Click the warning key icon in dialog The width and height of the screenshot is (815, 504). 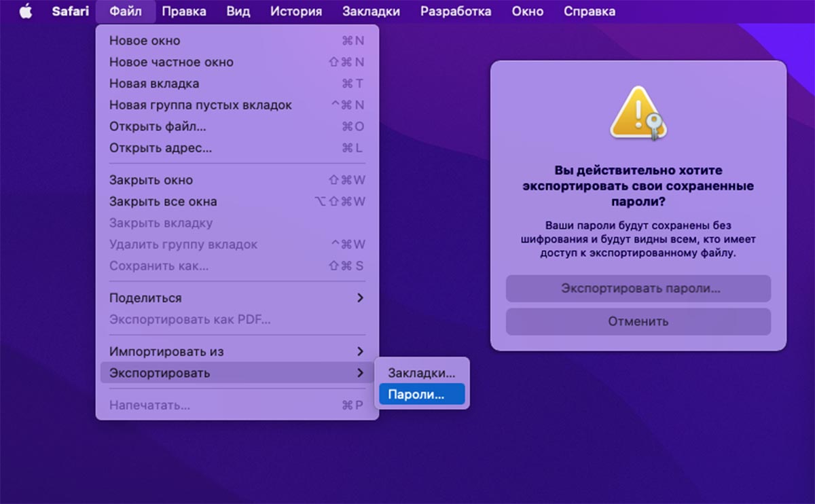(x=638, y=113)
